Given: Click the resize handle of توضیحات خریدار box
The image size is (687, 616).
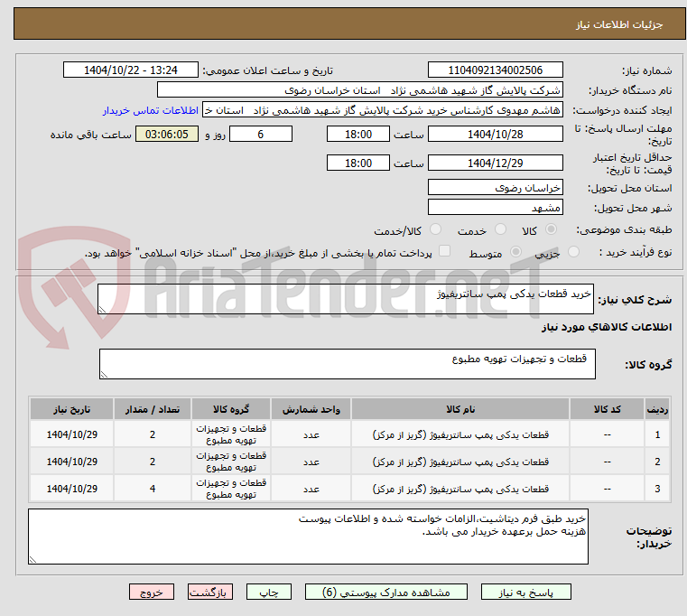Looking at the screenshot, I should click(x=32, y=559).
